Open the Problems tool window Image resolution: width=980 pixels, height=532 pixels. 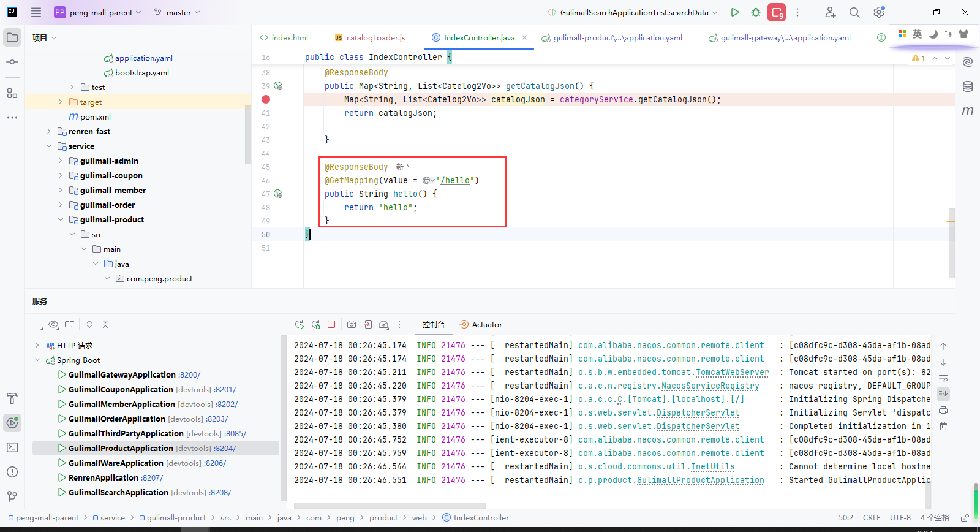pos(12,472)
